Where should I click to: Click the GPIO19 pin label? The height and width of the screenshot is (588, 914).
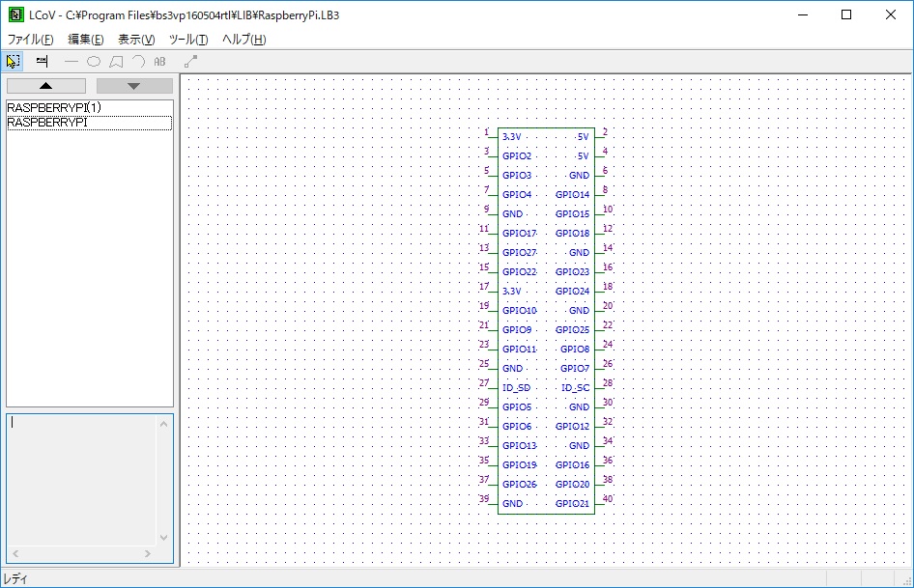pyautogui.click(x=520, y=464)
